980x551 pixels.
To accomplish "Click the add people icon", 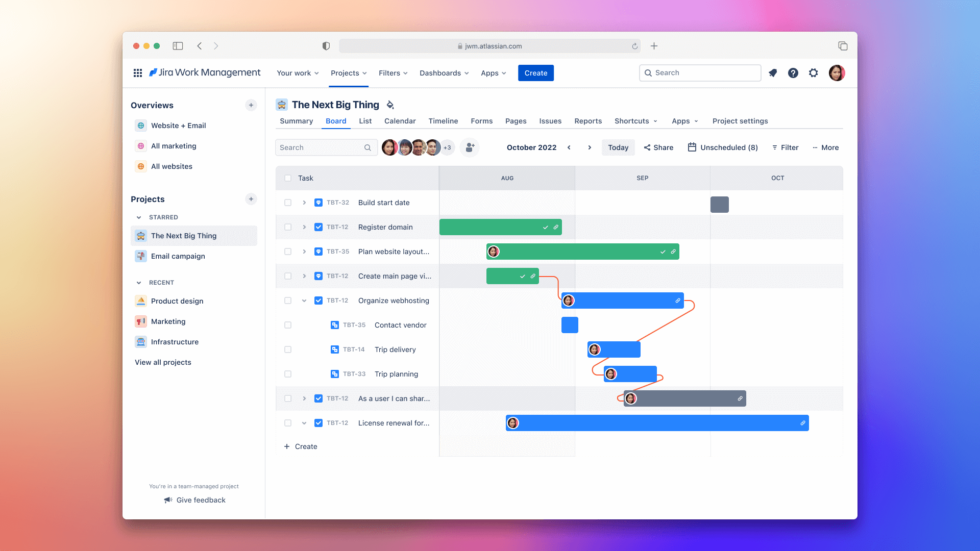I will (470, 147).
